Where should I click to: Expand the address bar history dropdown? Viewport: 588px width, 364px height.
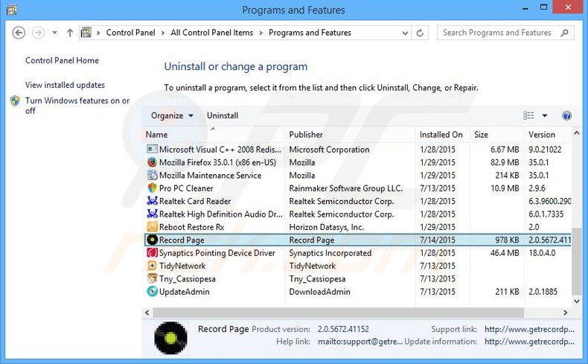[405, 33]
